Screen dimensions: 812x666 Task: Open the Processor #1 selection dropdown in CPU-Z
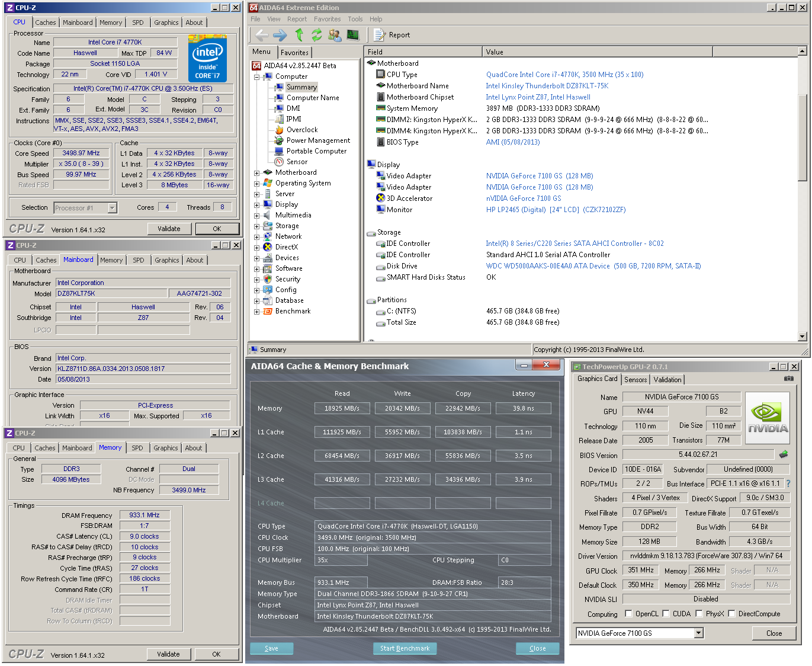[x=112, y=208]
